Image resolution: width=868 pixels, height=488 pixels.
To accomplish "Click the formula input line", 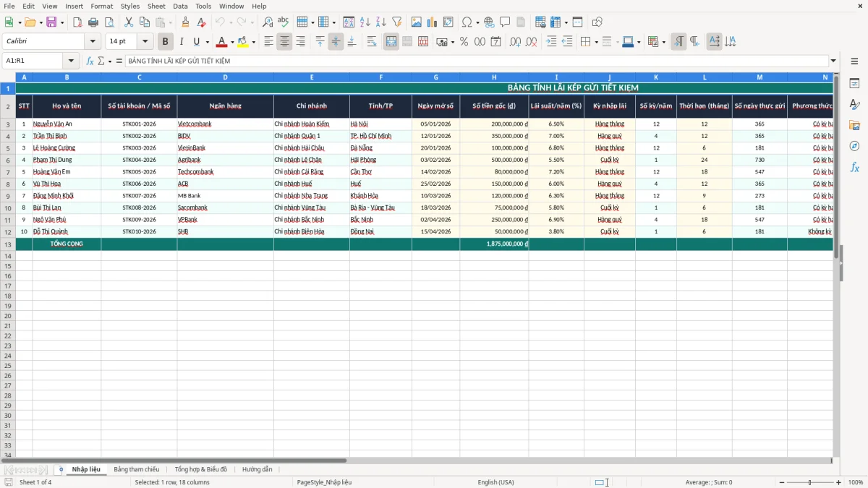I will point(476,61).
